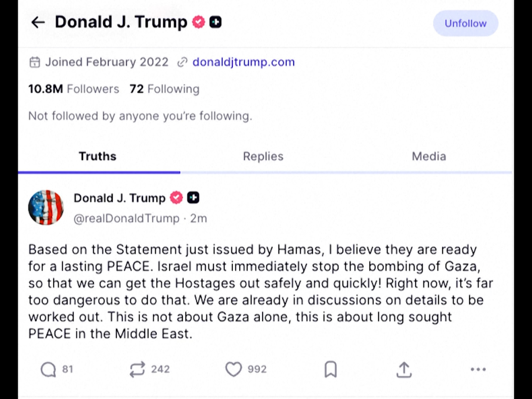Viewport: 532px width, 399px height.
Task: Share the post using the upload icon
Action: [404, 369]
